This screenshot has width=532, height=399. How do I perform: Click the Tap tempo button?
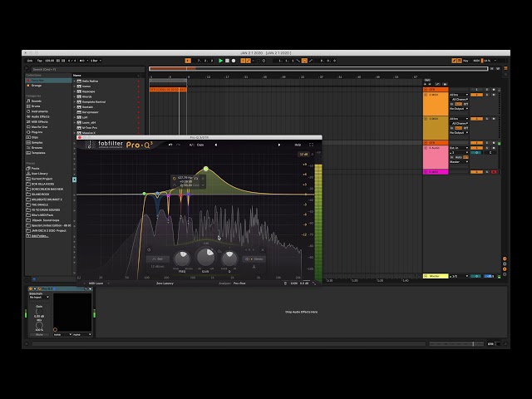pyautogui.click(x=40, y=61)
